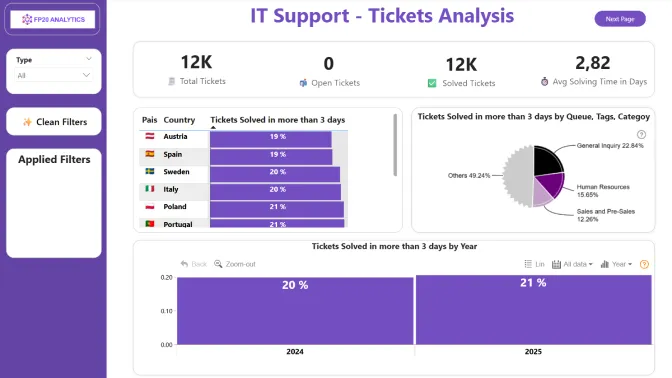Viewport: 672px width, 378px height.
Task: Click the Sweden flag icon
Action: click(150, 171)
